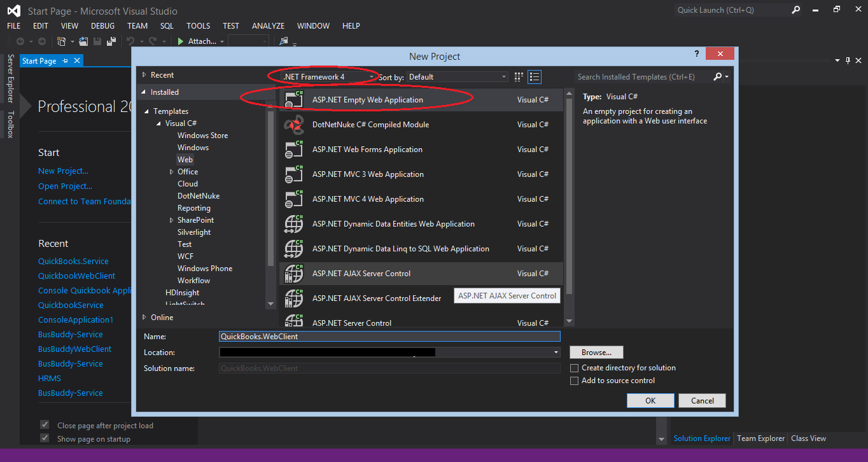The width and height of the screenshot is (868, 462).
Task: Click the New Project dialog help question mark
Action: (696, 55)
